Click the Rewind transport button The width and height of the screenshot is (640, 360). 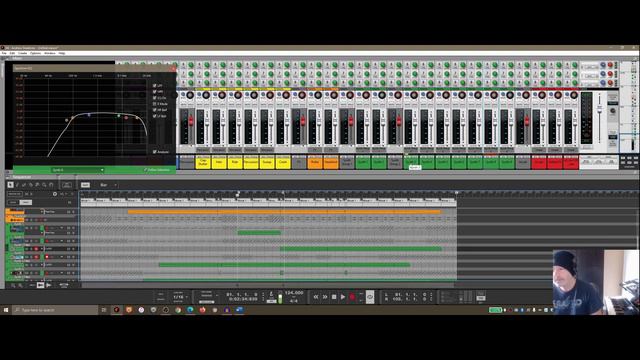(316, 297)
